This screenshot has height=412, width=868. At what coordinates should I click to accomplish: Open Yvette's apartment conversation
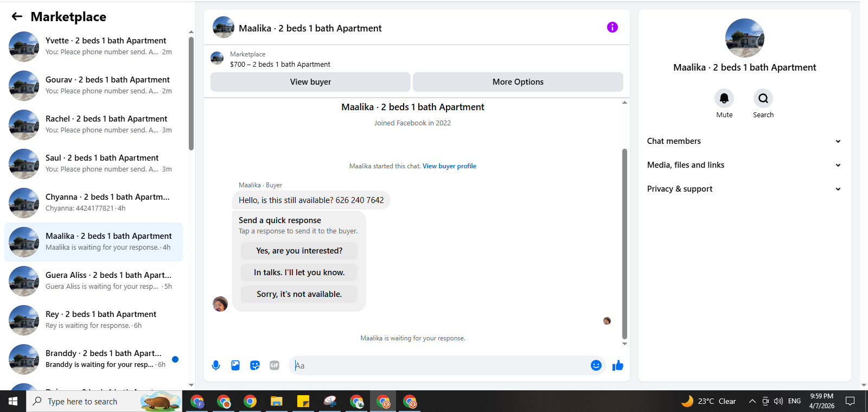pyautogui.click(x=93, y=47)
